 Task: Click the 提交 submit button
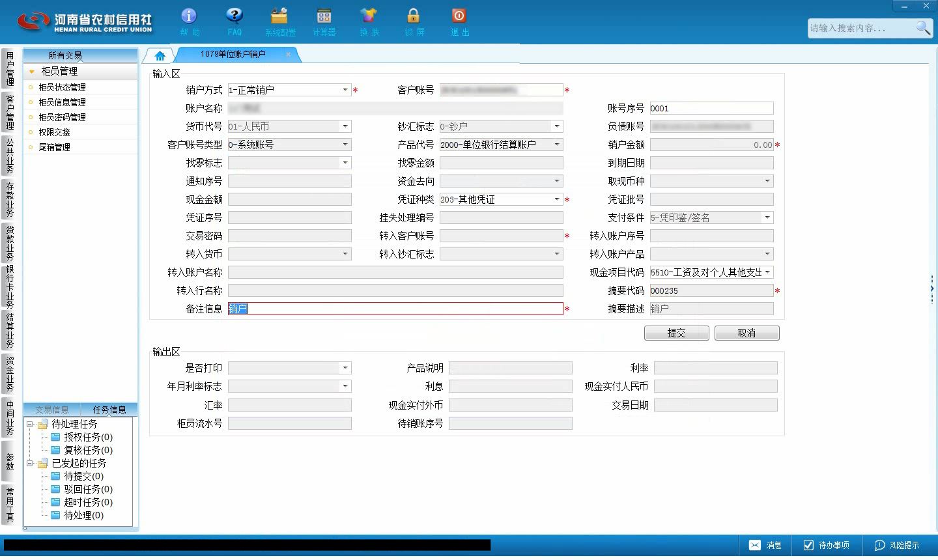(x=677, y=333)
